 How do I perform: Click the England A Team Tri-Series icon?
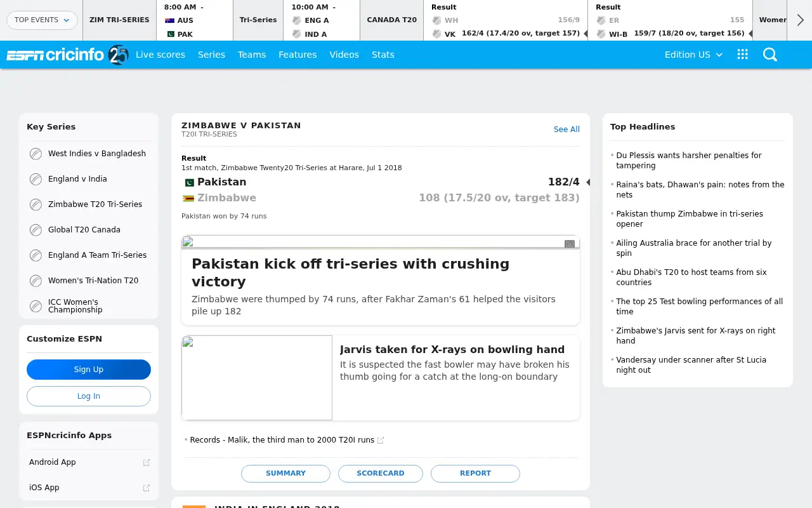coord(36,255)
